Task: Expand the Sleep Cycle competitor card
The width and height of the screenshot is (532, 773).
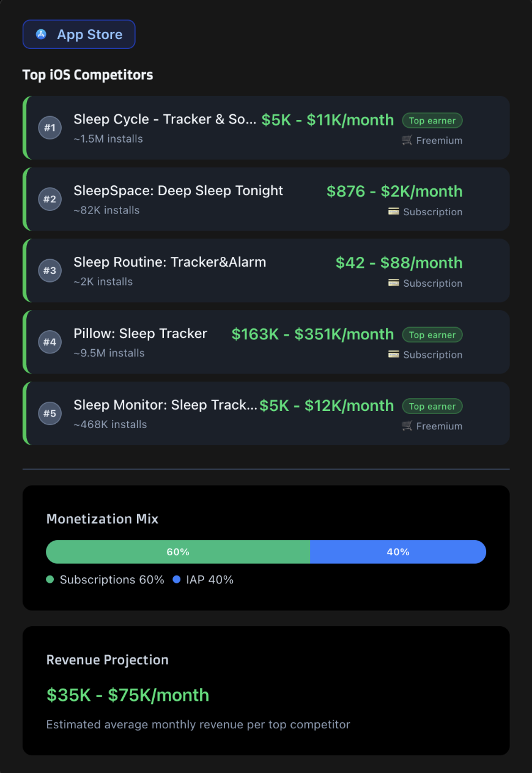Action: point(266,127)
